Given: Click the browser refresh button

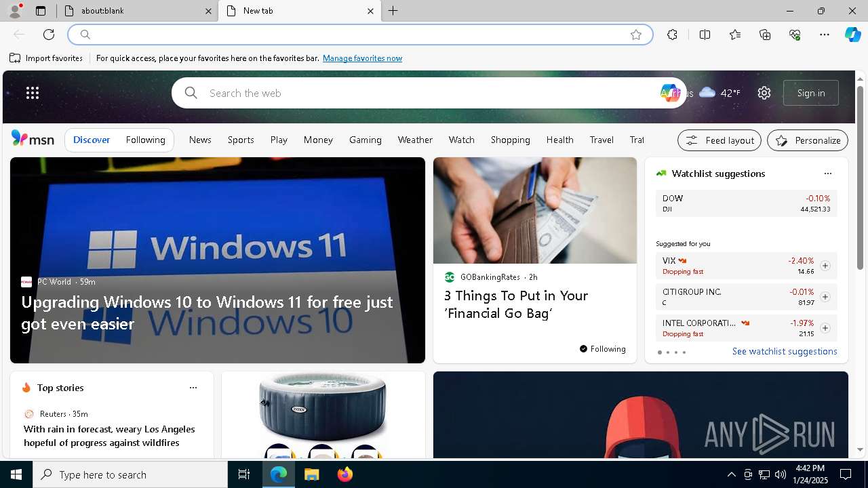Looking at the screenshot, I should pyautogui.click(x=49, y=35).
